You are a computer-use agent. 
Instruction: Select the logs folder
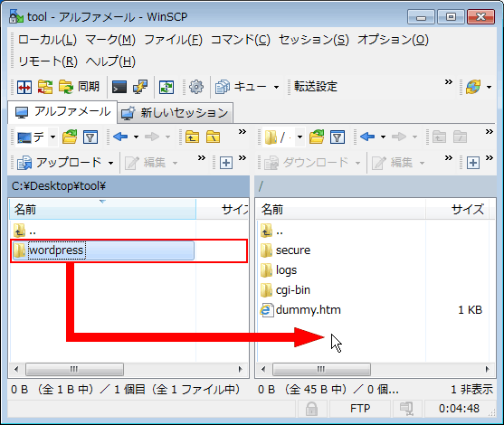(279, 270)
